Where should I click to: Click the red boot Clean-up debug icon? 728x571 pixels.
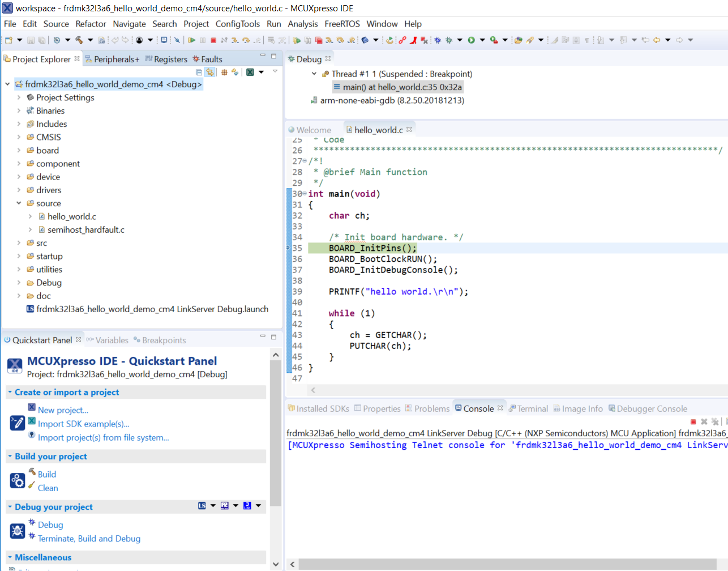(414, 40)
